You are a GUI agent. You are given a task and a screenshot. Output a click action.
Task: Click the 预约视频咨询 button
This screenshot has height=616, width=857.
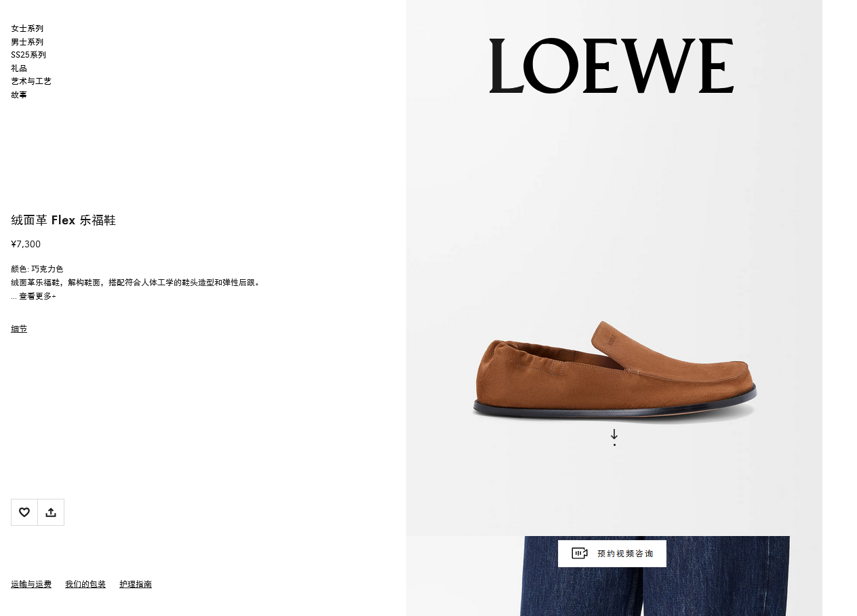(x=612, y=554)
